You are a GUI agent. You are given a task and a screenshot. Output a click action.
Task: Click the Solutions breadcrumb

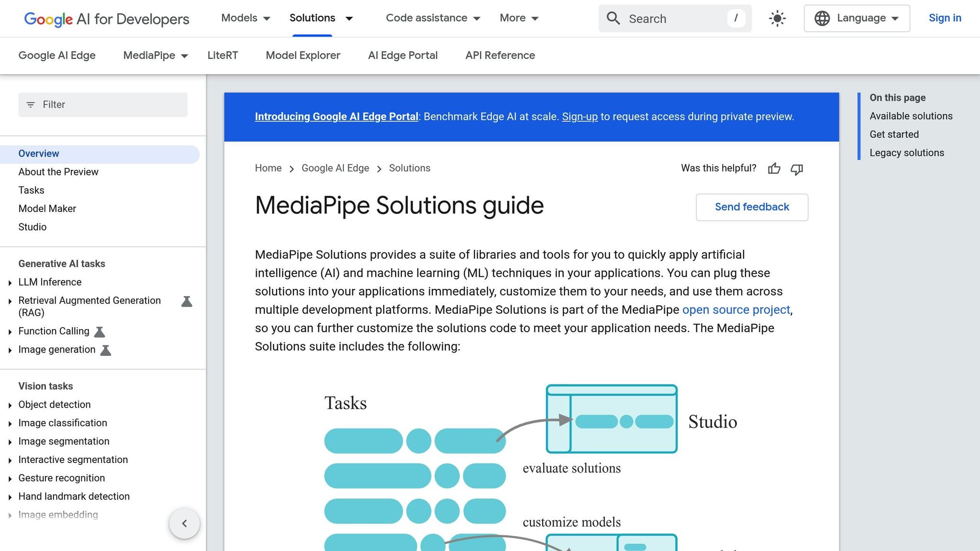tap(410, 168)
